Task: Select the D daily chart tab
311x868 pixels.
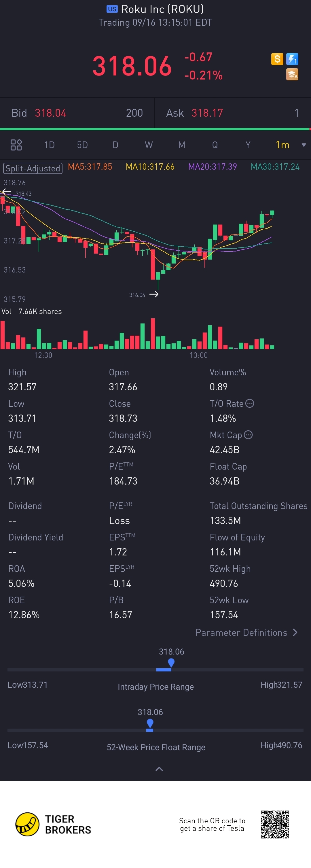Action: click(115, 145)
